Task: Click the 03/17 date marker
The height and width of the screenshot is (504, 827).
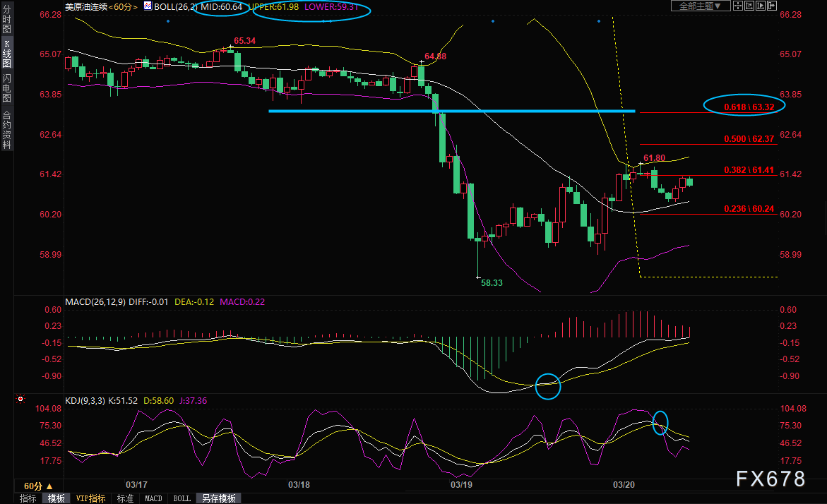Action: pyautogui.click(x=136, y=484)
